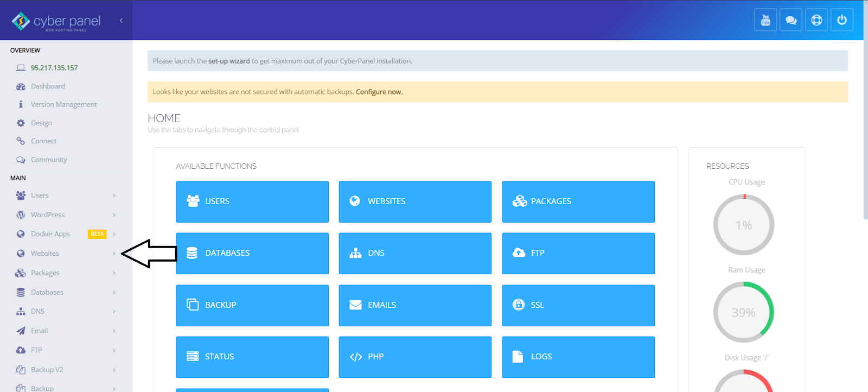
Task: Open the DATABASES function tile
Action: pyautogui.click(x=252, y=253)
